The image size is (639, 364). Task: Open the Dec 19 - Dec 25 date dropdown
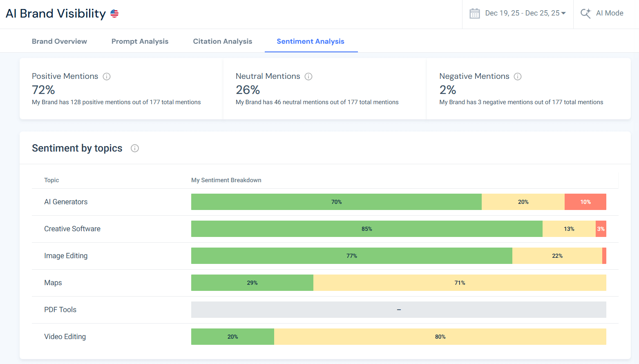point(523,13)
